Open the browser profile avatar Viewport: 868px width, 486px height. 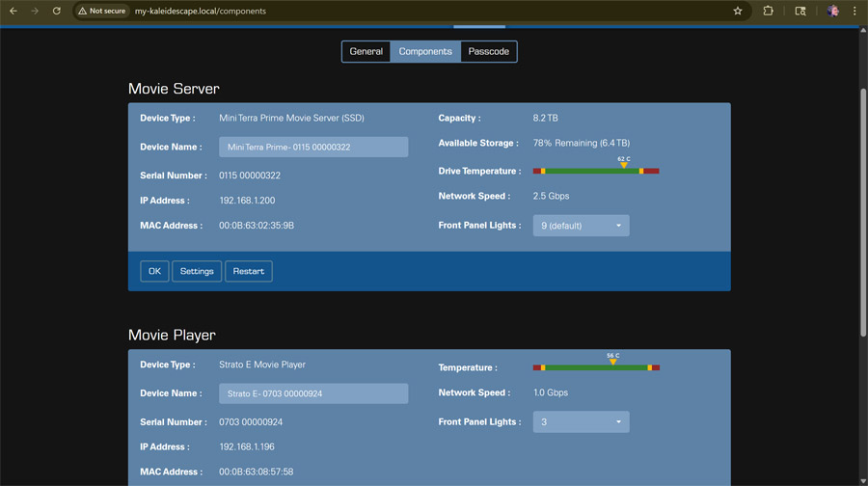(832, 11)
